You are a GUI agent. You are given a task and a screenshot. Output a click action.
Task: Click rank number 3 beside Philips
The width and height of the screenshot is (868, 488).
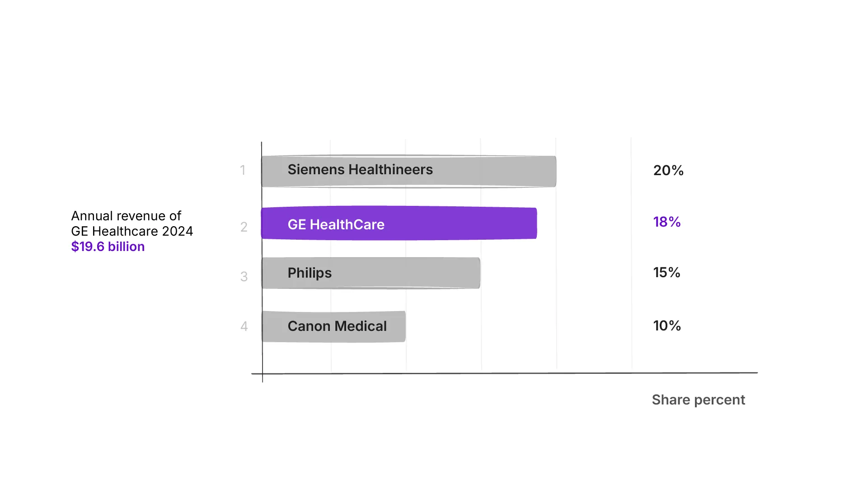point(244,277)
